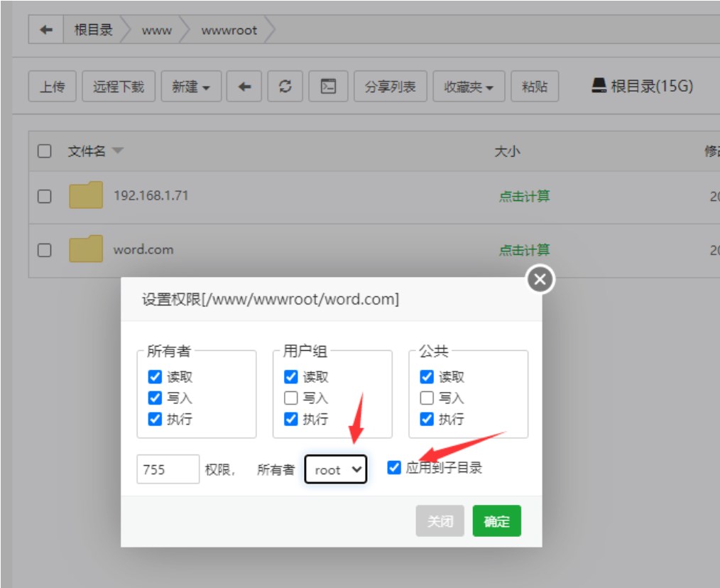Viewport: 720px width, 588px height.
Task: Click the back arrow in breadcrumb path
Action: click(46, 31)
